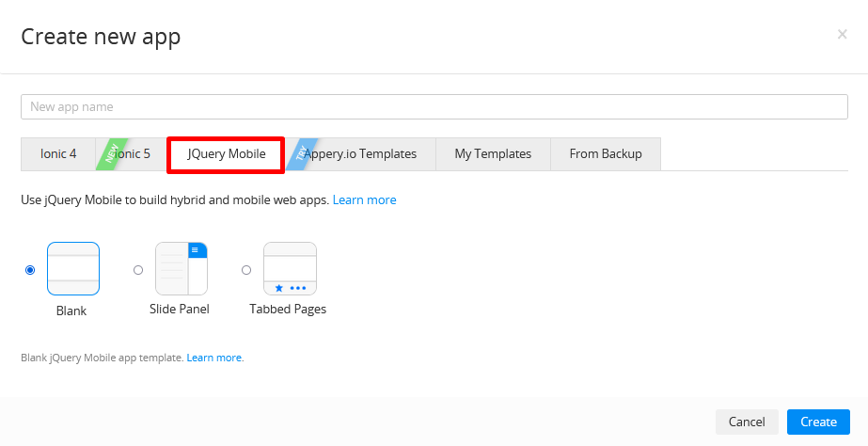868x446 pixels.
Task: Enable the Tabbed Pages radio button
Action: [246, 270]
